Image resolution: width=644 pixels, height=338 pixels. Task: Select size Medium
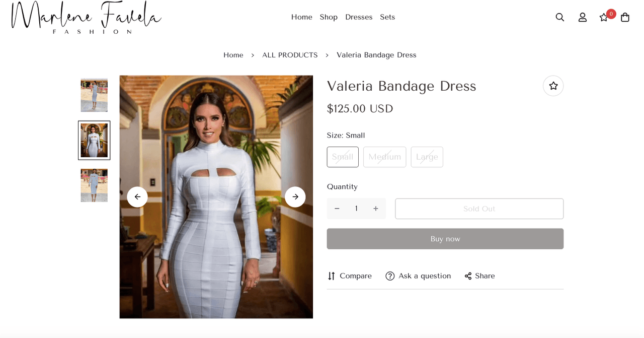pos(385,157)
